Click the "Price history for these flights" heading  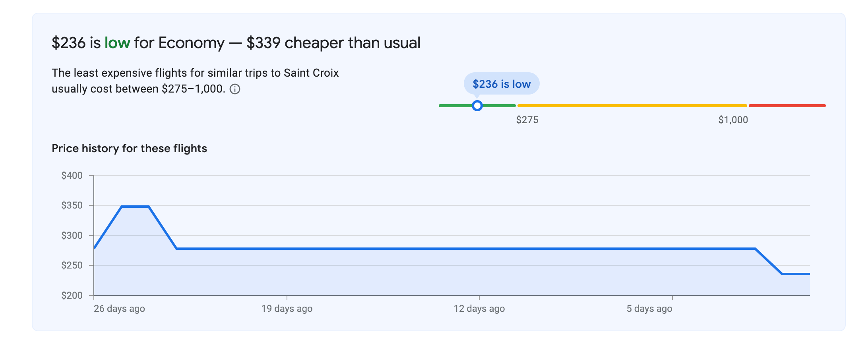click(129, 149)
